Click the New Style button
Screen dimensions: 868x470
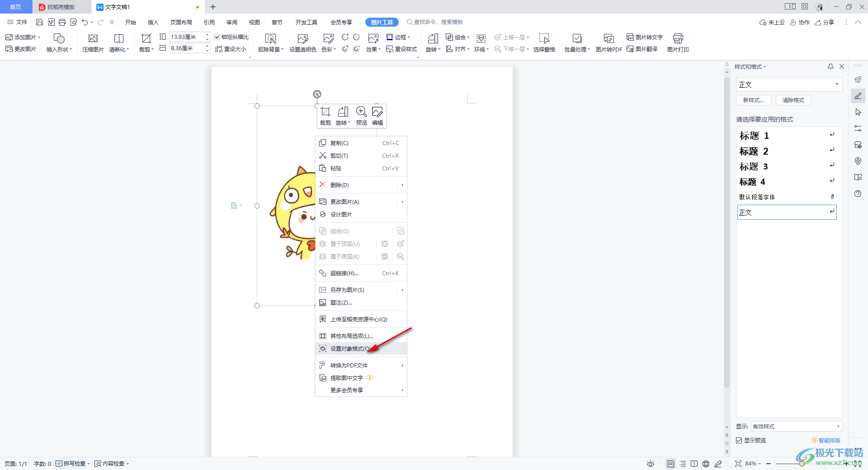(754, 100)
